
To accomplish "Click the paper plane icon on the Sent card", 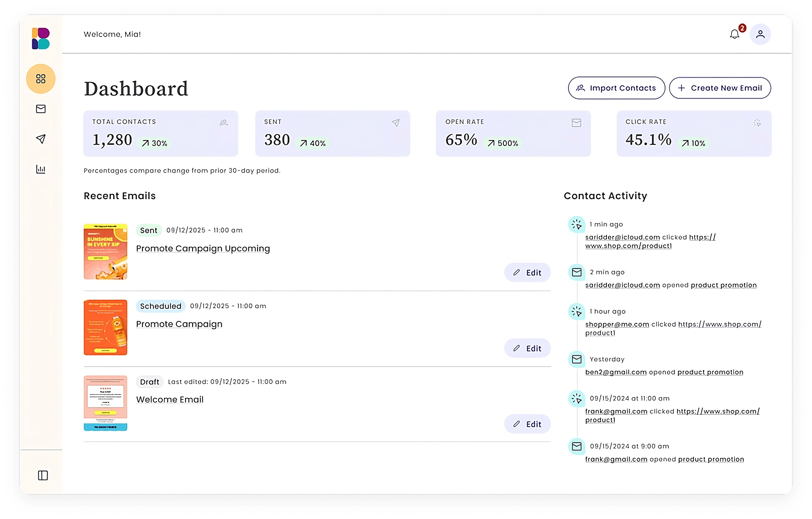I will click(395, 123).
